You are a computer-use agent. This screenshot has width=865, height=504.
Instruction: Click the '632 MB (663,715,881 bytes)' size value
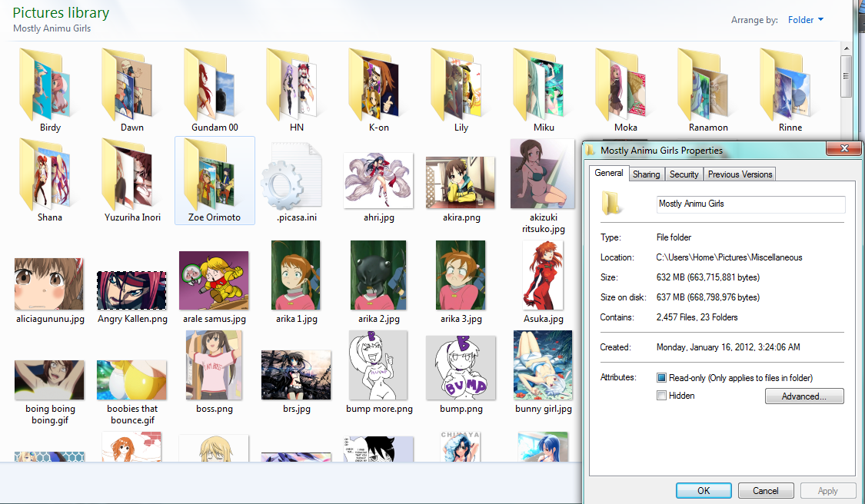[708, 277]
